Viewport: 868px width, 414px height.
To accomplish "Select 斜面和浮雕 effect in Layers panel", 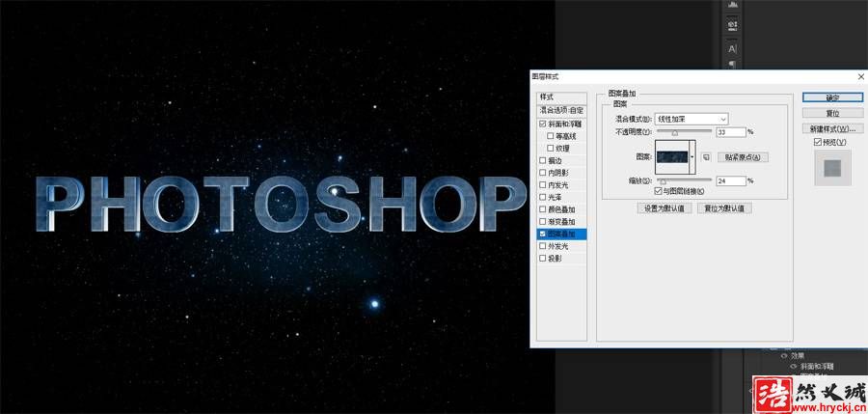I will pos(817,367).
